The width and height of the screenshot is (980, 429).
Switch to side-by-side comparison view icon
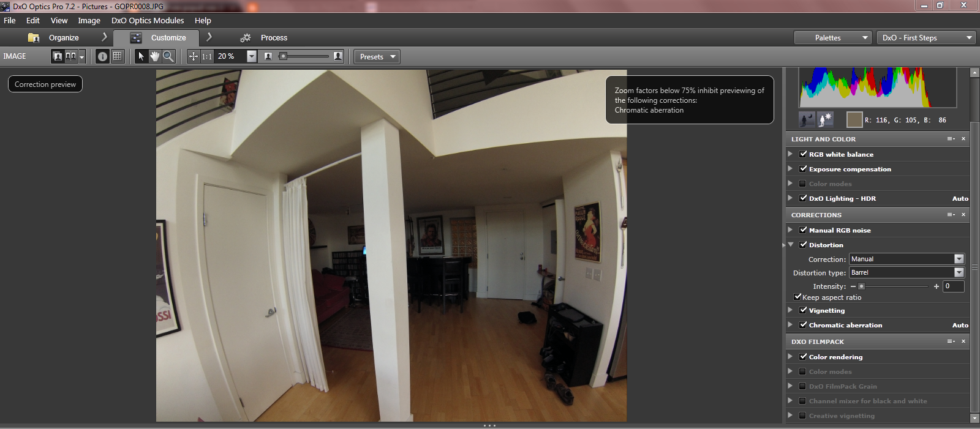pyautogui.click(x=71, y=56)
